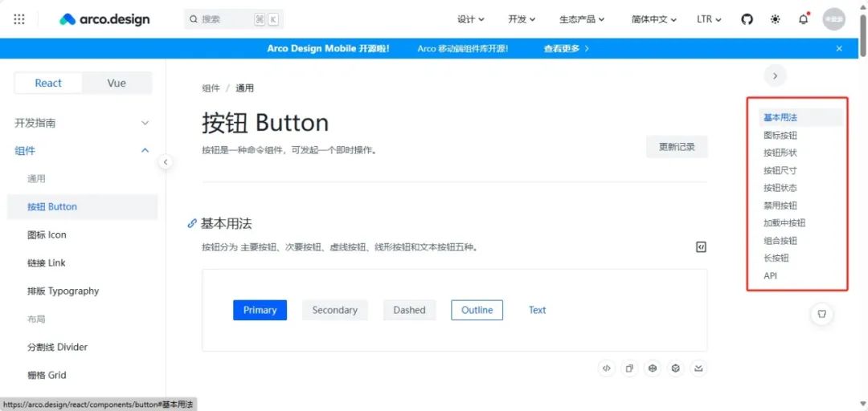Viewport: 868px width, 411px height.
Task: Open the LTR direction dropdown
Action: 709,19
